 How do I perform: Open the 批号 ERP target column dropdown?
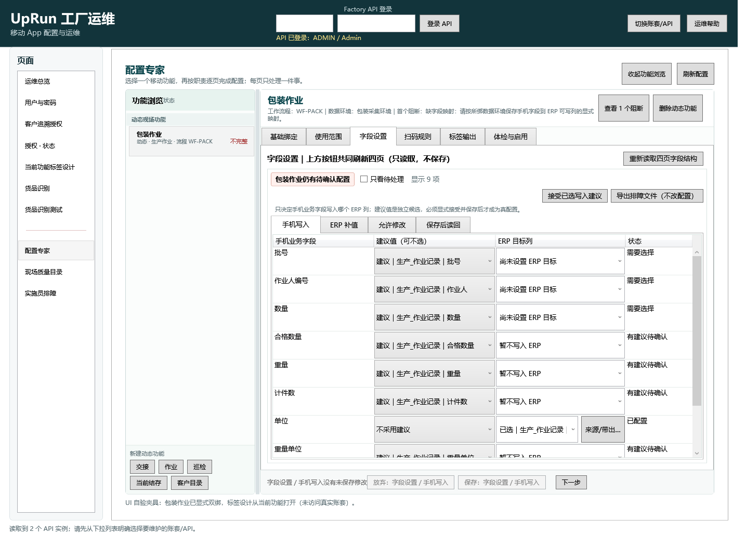(x=560, y=261)
